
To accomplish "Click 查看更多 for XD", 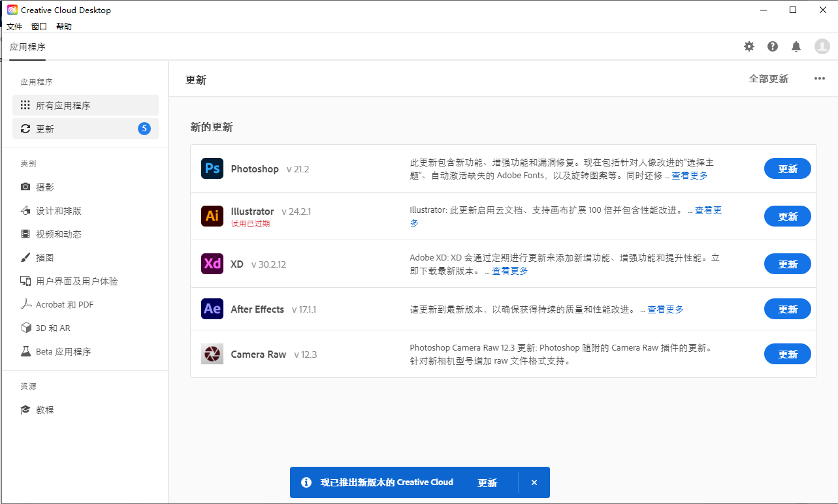I will pyautogui.click(x=510, y=271).
